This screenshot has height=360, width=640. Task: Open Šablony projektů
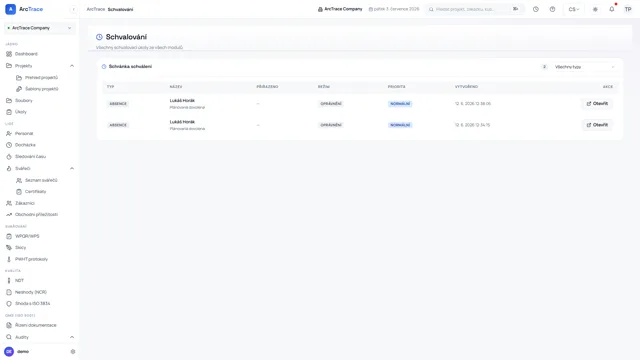pyautogui.click(x=41, y=89)
